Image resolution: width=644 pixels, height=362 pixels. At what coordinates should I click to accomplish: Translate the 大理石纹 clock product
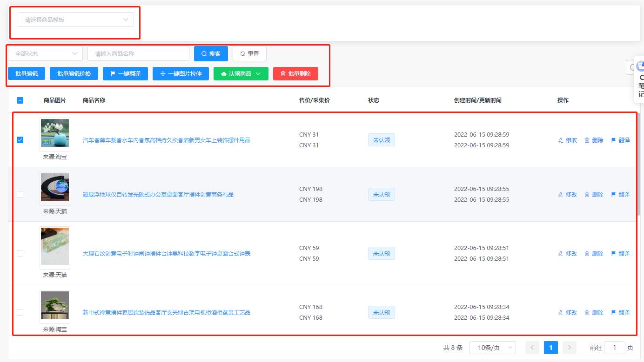click(620, 254)
